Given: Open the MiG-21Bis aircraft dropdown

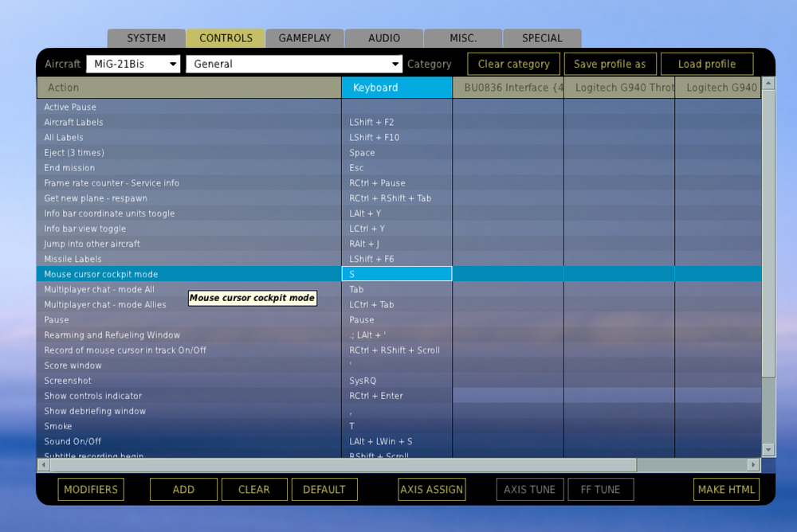Looking at the screenshot, I should pos(133,64).
